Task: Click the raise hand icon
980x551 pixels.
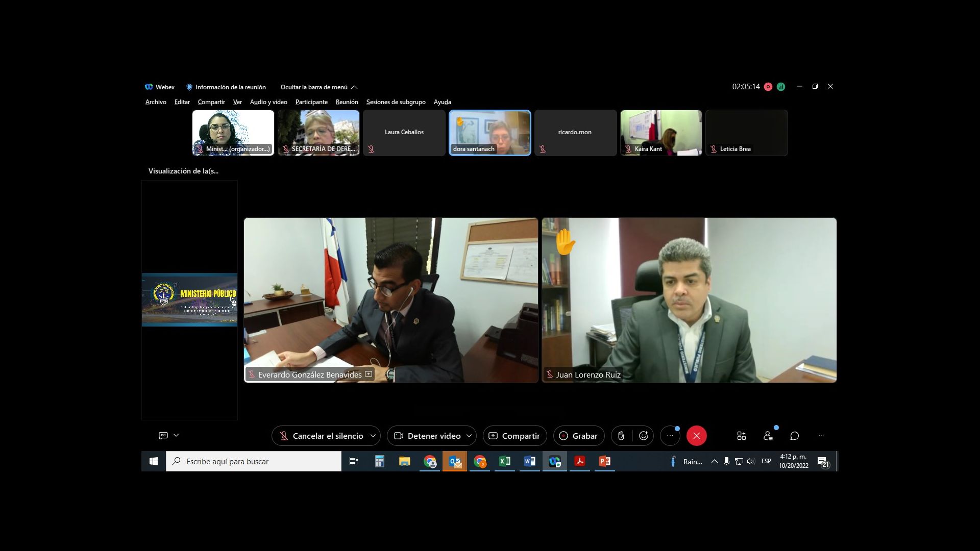Action: [x=621, y=436]
